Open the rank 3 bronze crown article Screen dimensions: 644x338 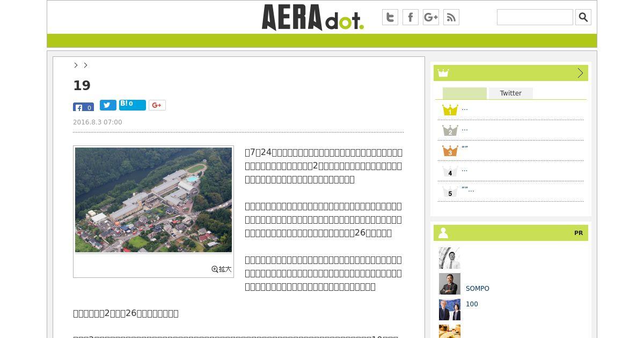coord(450,151)
